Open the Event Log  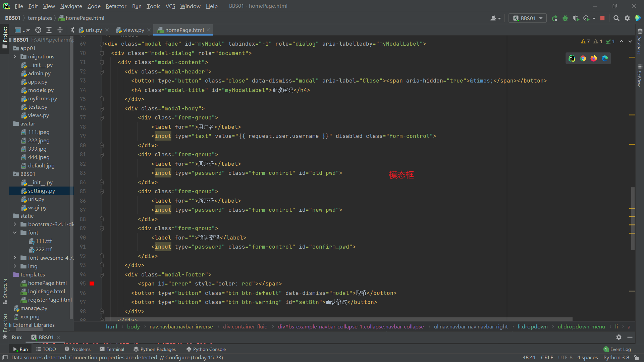point(617,349)
